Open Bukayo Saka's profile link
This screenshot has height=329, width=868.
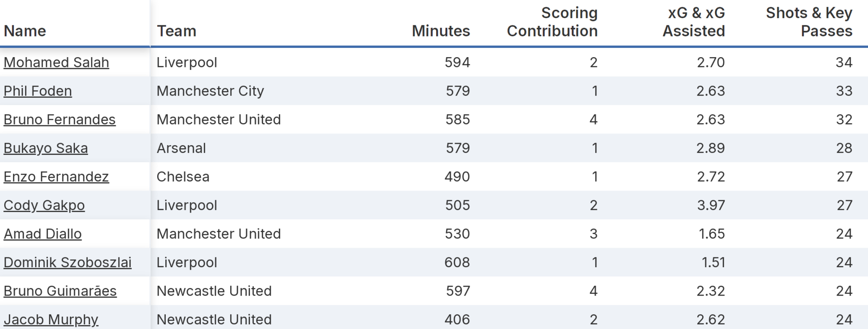[x=46, y=148]
